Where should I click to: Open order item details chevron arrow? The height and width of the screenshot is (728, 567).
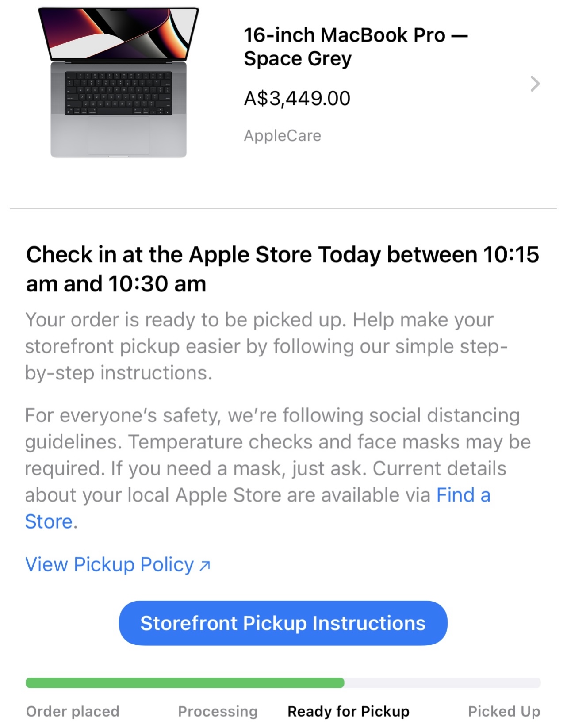click(535, 84)
